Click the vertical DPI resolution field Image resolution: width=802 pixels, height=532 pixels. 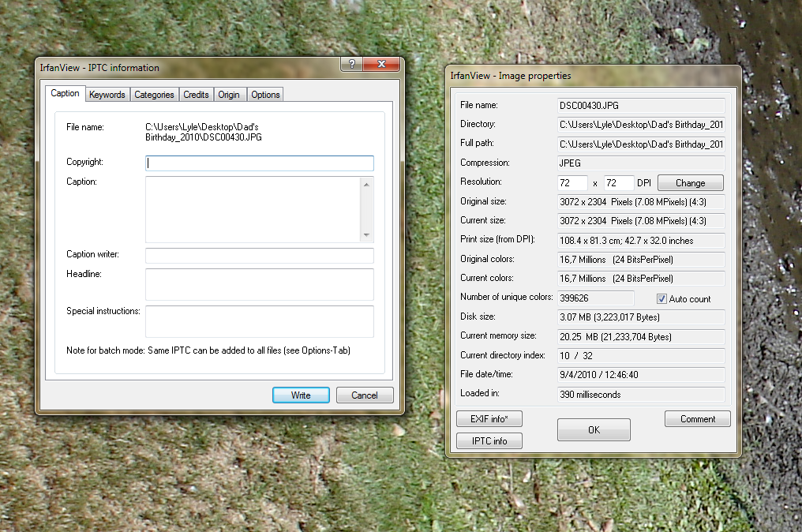click(x=618, y=182)
